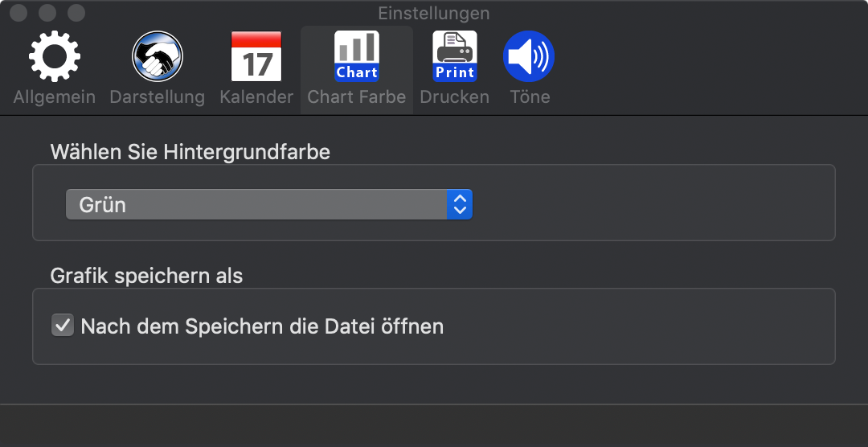Go to the Kalender tab label
Image resolution: width=868 pixels, height=447 pixels.
click(x=256, y=97)
